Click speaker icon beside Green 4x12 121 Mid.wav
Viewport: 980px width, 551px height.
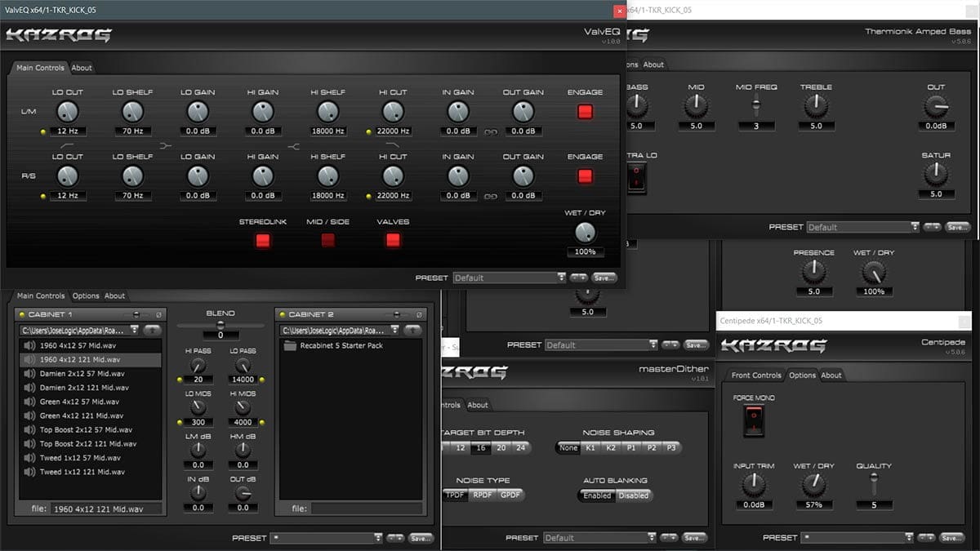[29, 415]
